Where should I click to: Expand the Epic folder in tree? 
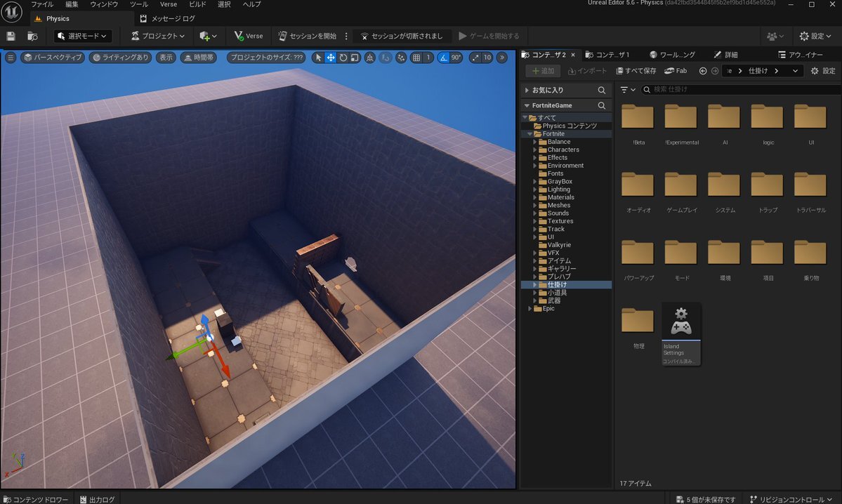pyautogui.click(x=530, y=309)
